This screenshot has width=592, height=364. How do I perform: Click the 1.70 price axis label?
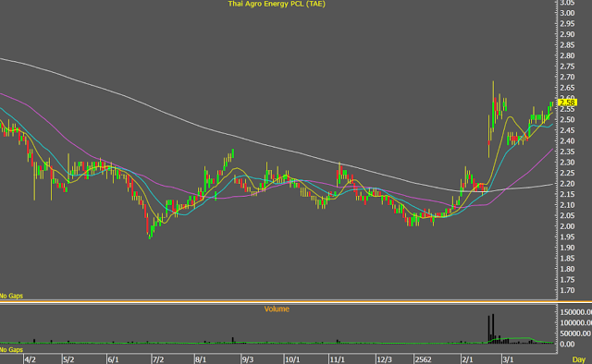pos(567,290)
